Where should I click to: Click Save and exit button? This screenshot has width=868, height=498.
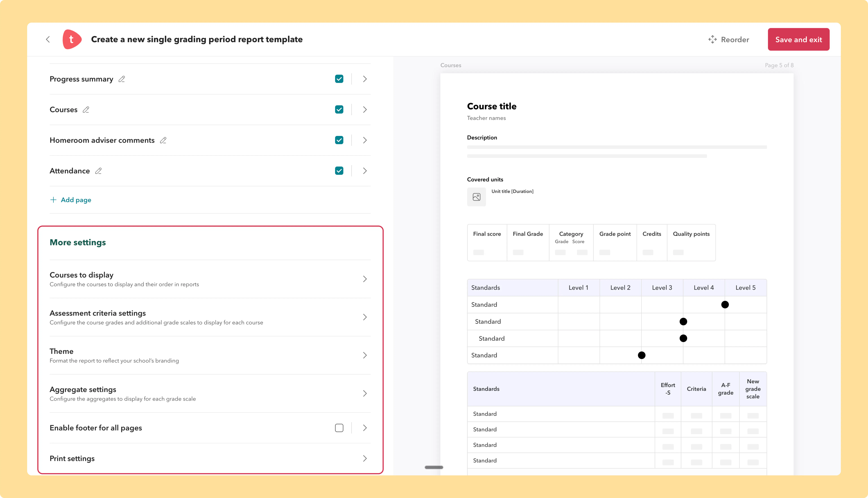coord(798,39)
